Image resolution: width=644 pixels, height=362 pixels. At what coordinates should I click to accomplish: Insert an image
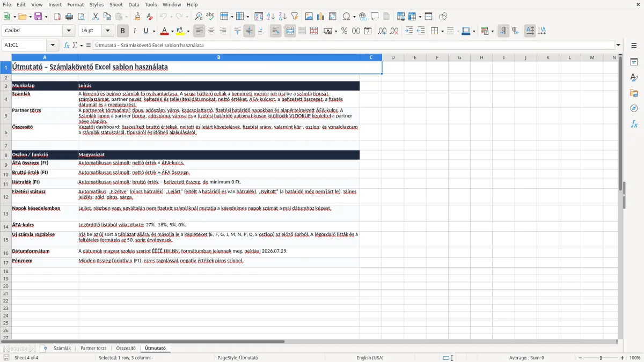tap(310, 17)
